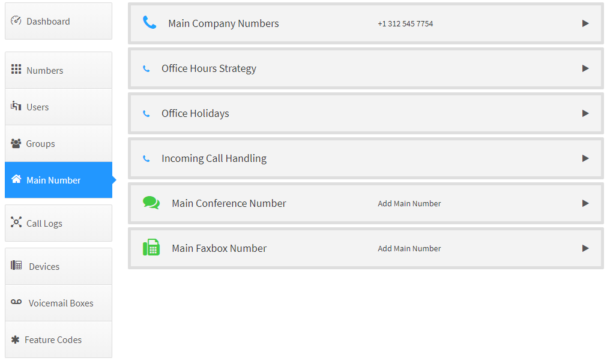Navigate to Voicemail Boxes
Image resolution: width=610 pixels, height=364 pixels.
click(58, 303)
